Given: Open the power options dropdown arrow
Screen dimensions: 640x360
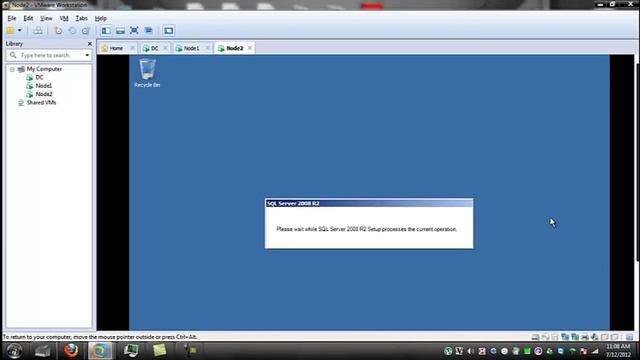Looking at the screenshot, I should [x=19, y=31].
